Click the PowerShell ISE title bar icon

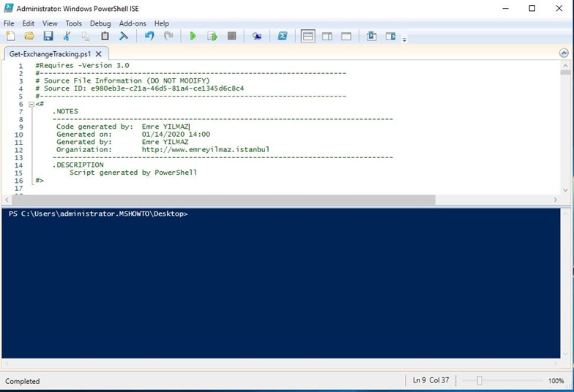pyautogui.click(x=9, y=8)
